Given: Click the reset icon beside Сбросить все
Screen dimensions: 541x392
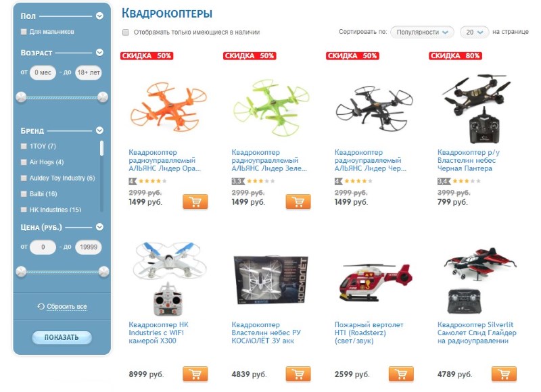Looking at the screenshot, I should pyautogui.click(x=41, y=306).
